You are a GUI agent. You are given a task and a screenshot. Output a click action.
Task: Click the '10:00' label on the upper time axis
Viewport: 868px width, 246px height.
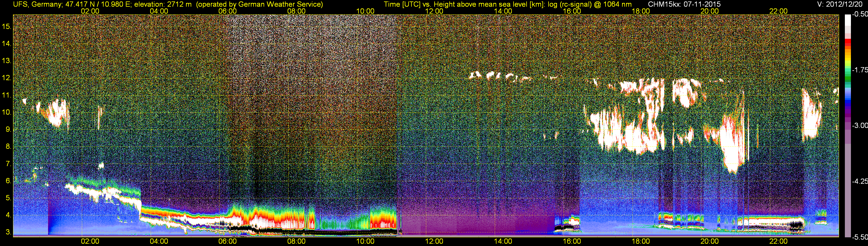click(365, 11)
